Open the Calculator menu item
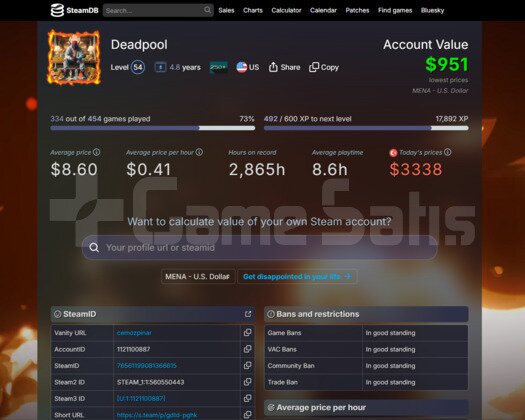The image size is (525, 420). tap(286, 10)
